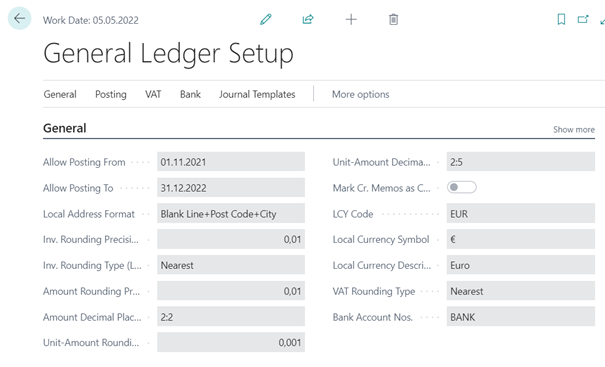Toggle Mark Cr. Memos as Corrections switch
Viewport: 605px width, 367px height.
pyautogui.click(x=461, y=188)
